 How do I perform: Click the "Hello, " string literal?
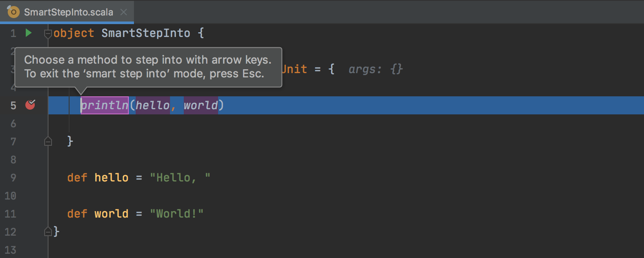[x=180, y=178]
